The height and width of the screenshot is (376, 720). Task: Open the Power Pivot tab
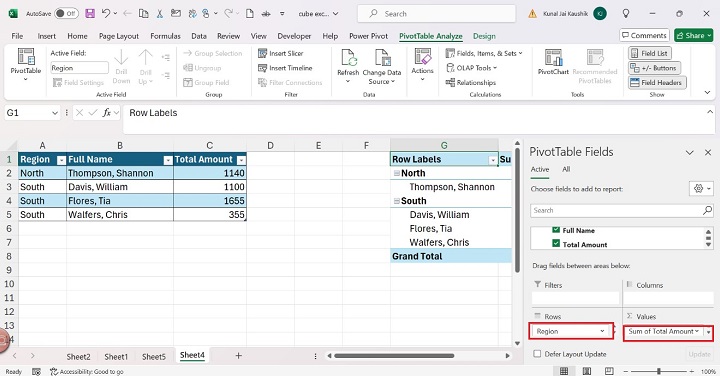click(368, 36)
